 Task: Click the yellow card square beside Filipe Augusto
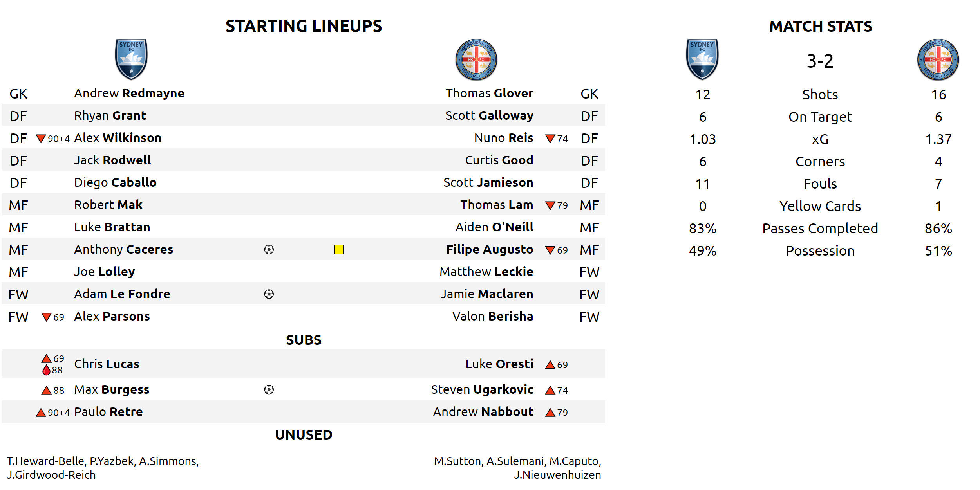pyautogui.click(x=339, y=250)
